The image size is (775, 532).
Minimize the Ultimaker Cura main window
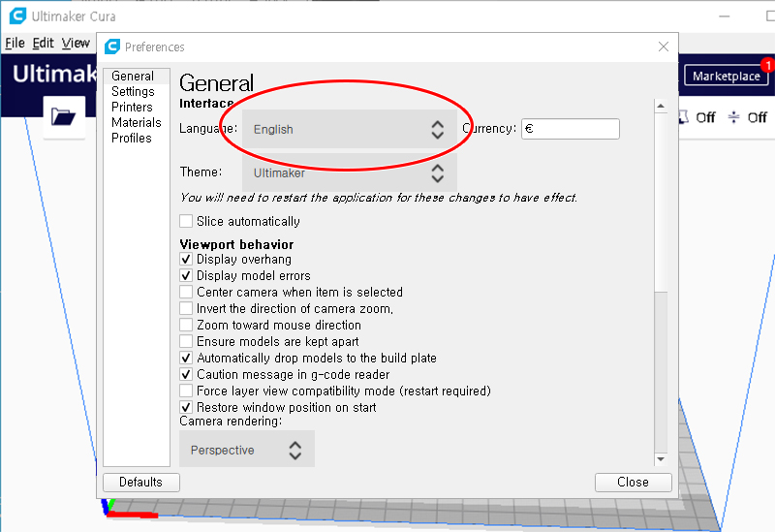point(724,16)
